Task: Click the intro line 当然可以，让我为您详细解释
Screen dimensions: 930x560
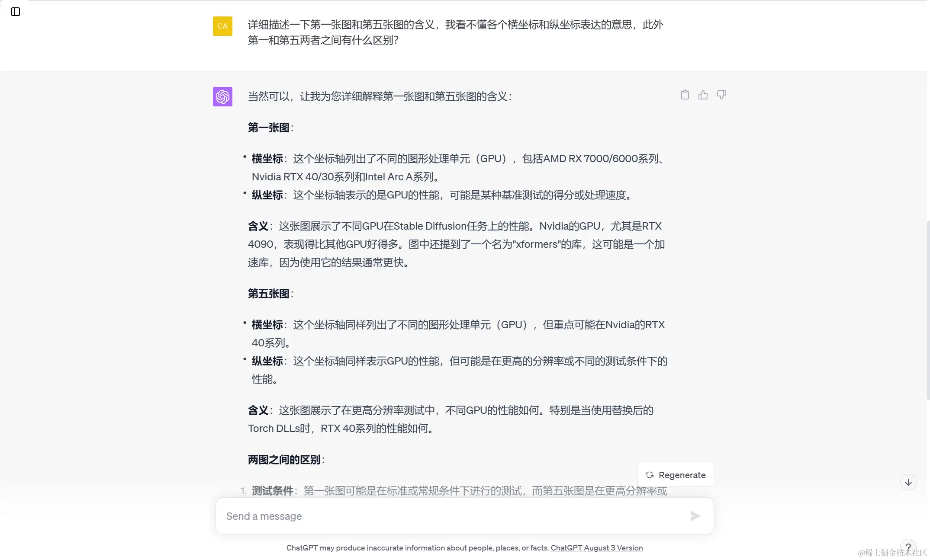Action: (x=380, y=96)
